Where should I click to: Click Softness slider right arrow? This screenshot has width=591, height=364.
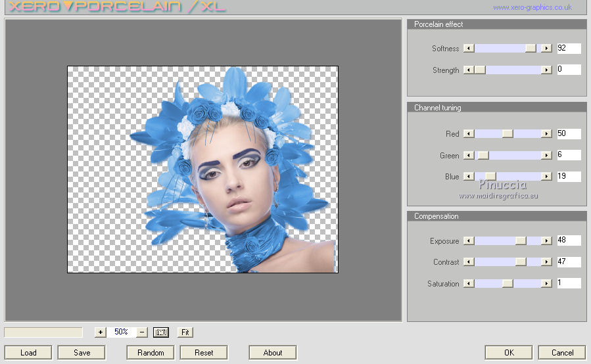coord(546,49)
